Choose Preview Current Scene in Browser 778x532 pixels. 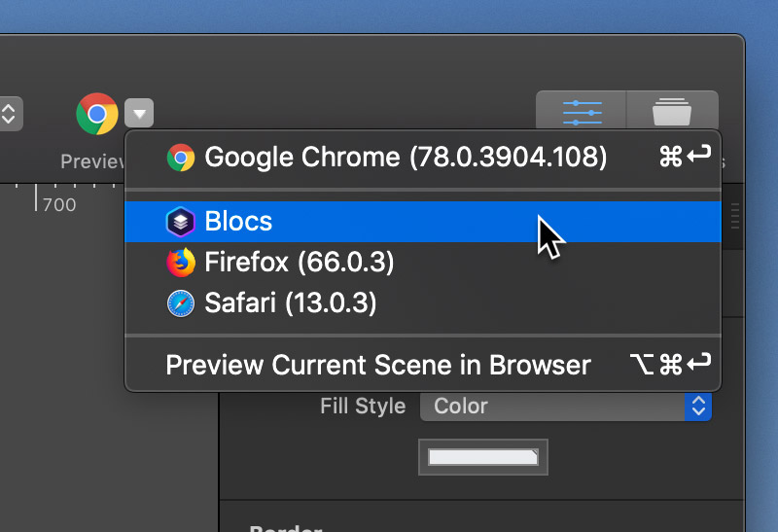tap(423, 365)
